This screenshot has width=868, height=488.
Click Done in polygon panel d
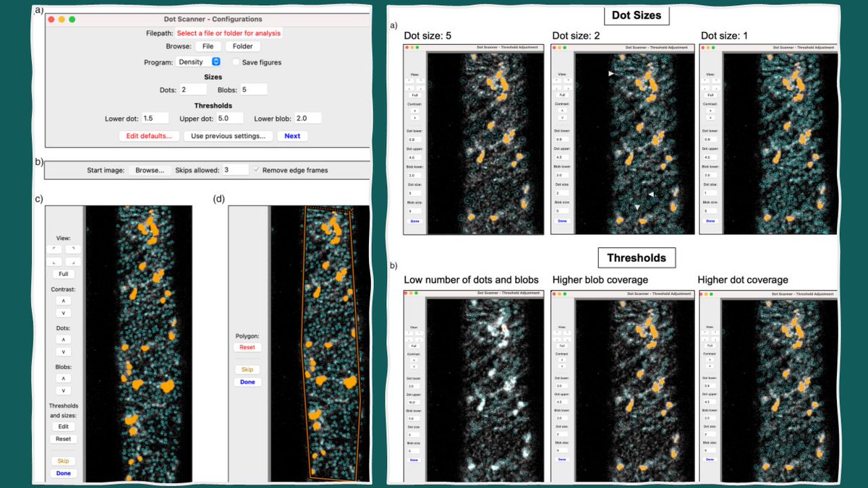click(247, 382)
